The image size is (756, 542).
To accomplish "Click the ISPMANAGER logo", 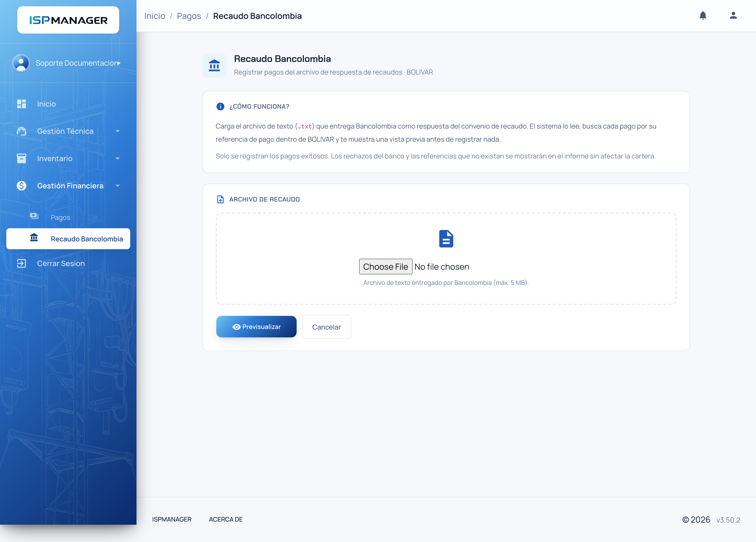I will click(68, 20).
